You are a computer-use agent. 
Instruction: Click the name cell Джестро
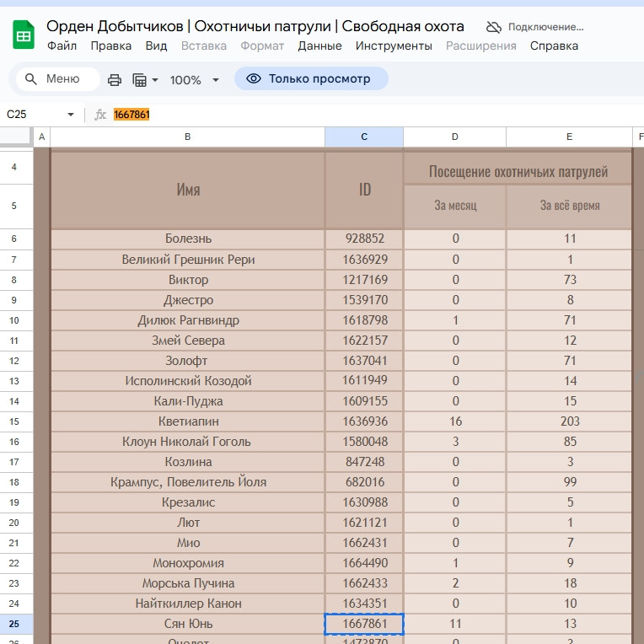tap(188, 300)
